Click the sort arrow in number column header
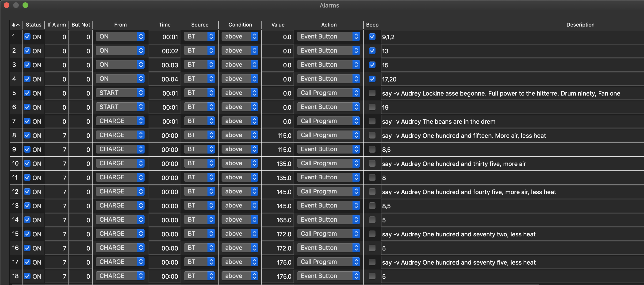Viewport: 644px width, 285px height. pyautogui.click(x=18, y=25)
